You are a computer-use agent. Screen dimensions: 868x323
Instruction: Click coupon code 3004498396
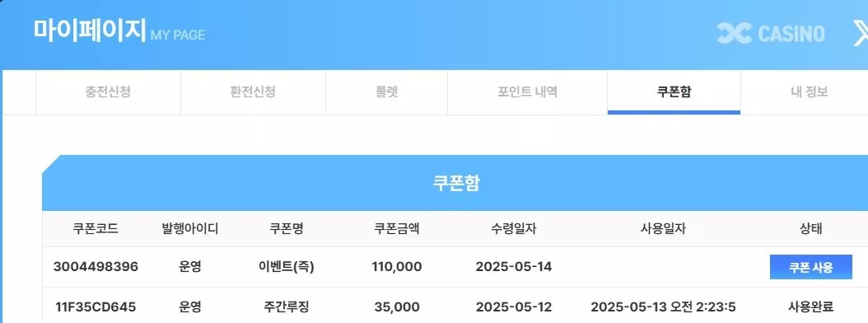tap(96, 267)
